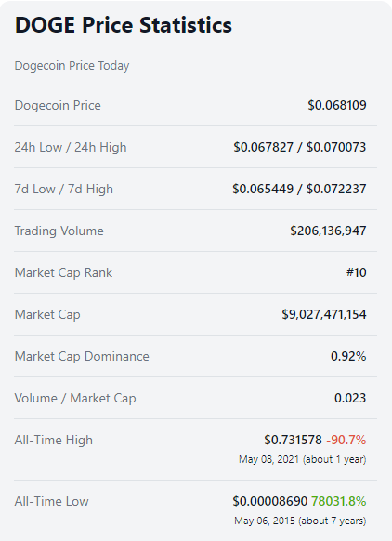Select the #10 rank value
392x541 pixels.
(x=356, y=273)
